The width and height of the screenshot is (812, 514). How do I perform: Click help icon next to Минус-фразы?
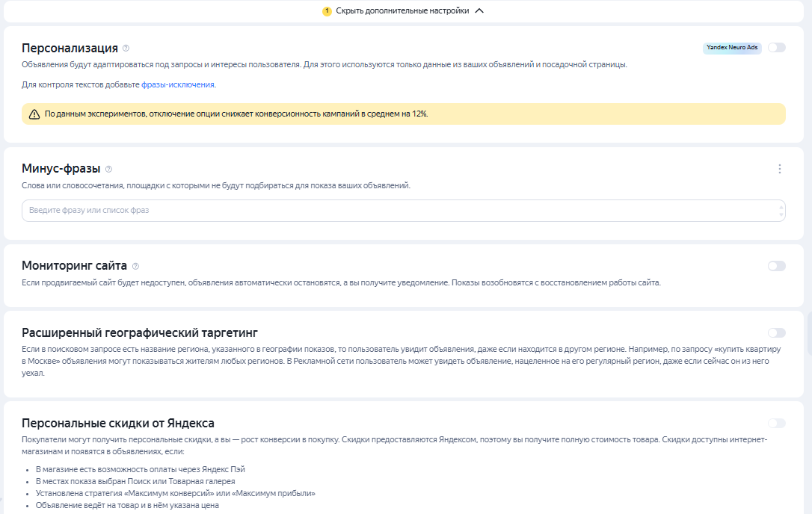coord(108,169)
